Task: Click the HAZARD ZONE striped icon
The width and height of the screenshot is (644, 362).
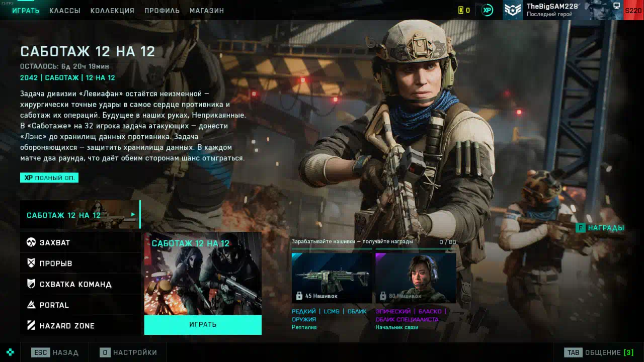Action: pyautogui.click(x=31, y=326)
